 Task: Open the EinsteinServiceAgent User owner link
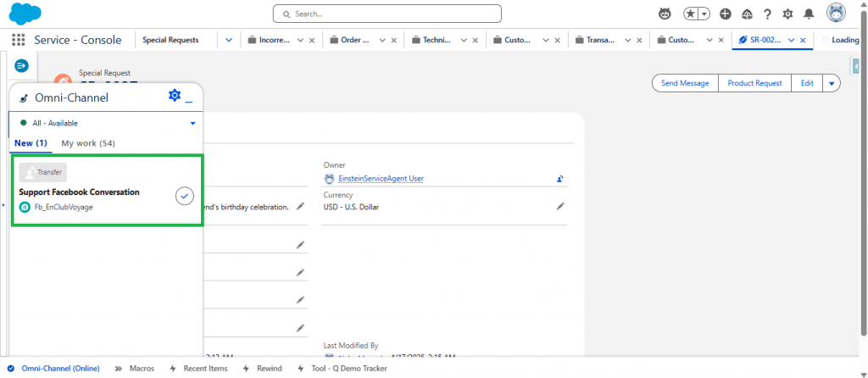(381, 179)
